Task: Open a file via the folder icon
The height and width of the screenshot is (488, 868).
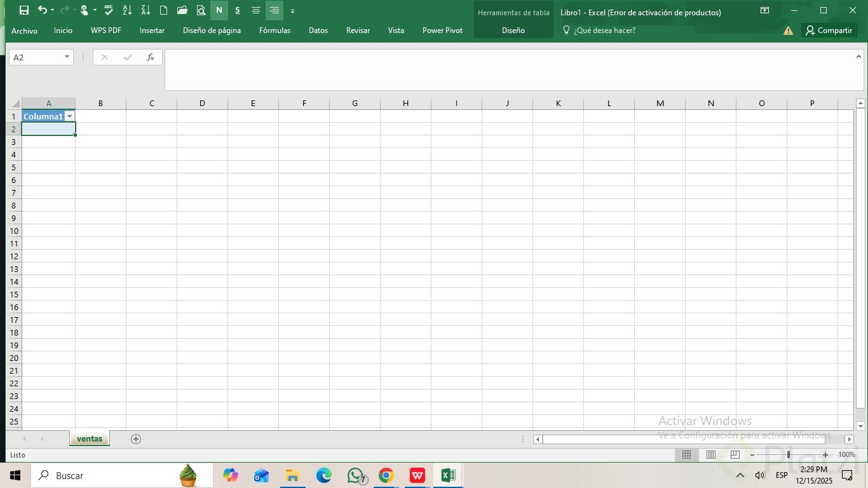Action: coord(182,10)
